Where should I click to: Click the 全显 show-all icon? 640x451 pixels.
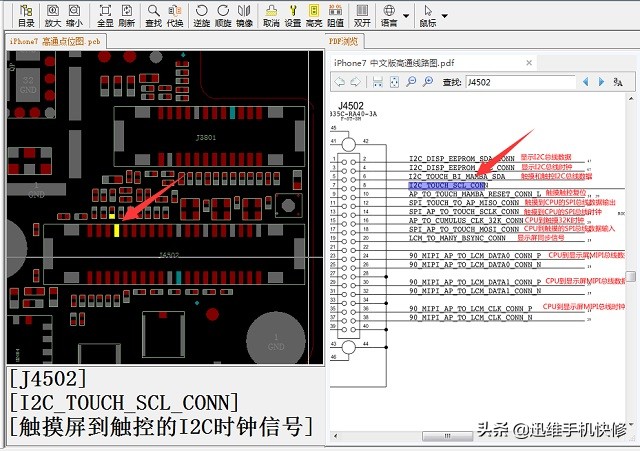point(105,14)
